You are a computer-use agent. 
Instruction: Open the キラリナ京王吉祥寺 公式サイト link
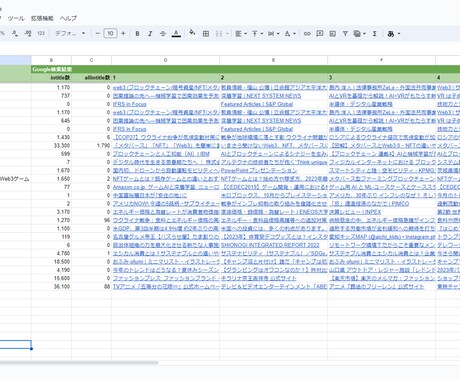pyautogui.click(x=258, y=278)
